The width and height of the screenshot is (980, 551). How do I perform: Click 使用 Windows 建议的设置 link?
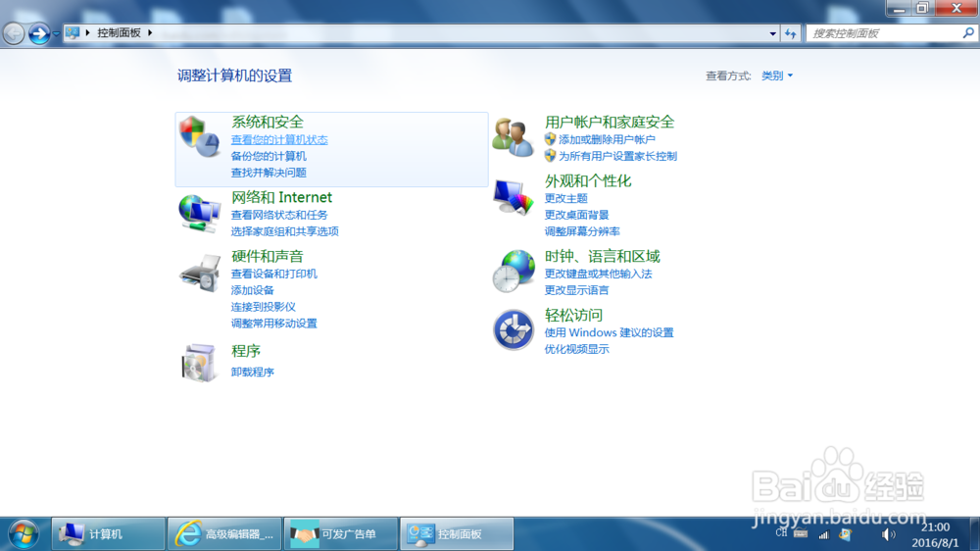click(609, 332)
